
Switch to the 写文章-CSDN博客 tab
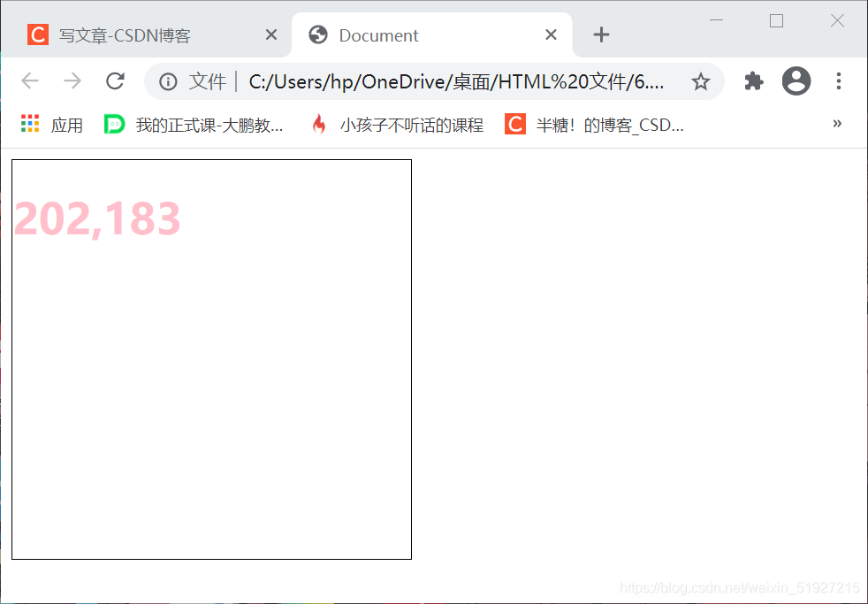[141, 34]
